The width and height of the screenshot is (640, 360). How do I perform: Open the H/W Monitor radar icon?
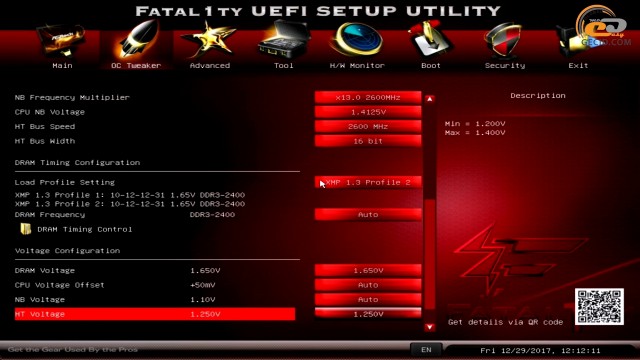click(x=358, y=40)
